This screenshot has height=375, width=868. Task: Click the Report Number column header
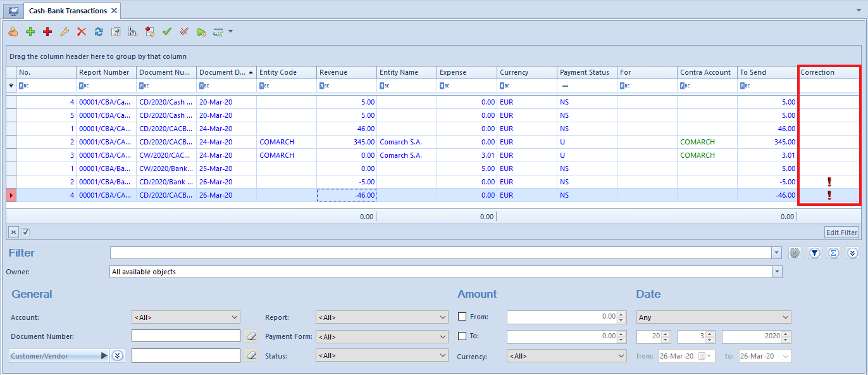pos(106,72)
